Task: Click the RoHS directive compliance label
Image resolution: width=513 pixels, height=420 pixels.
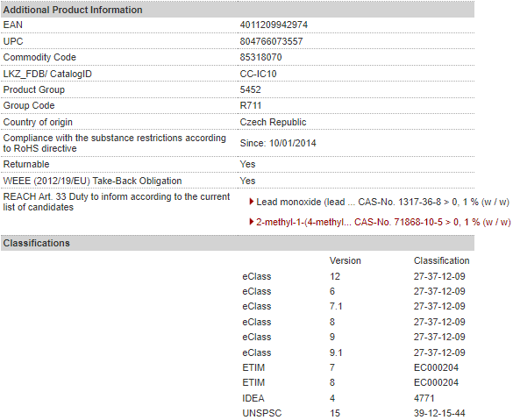Action: click(x=115, y=143)
